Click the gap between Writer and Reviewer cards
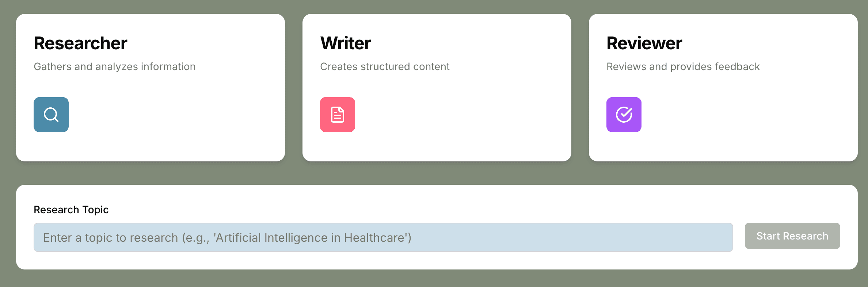The width and height of the screenshot is (868, 287). click(x=580, y=88)
